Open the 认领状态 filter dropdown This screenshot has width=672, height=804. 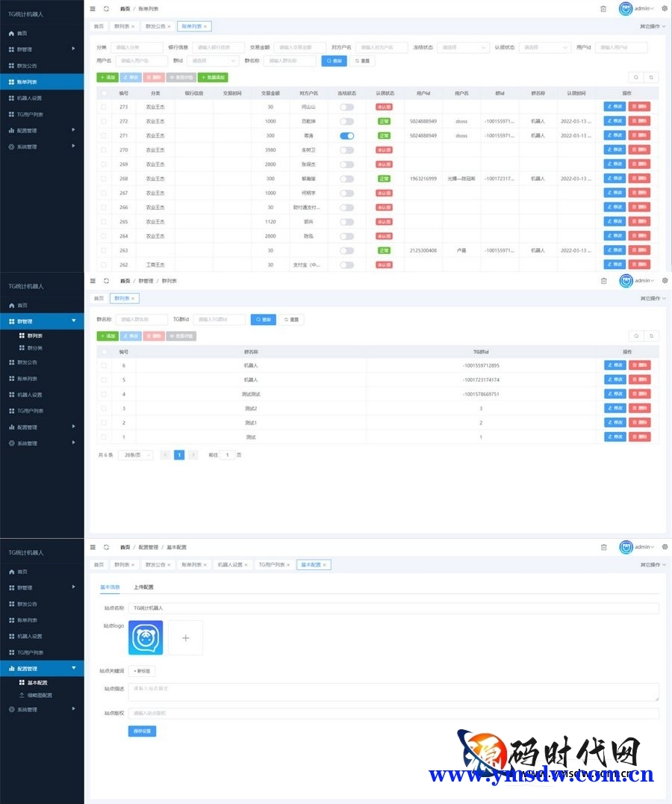(544, 47)
